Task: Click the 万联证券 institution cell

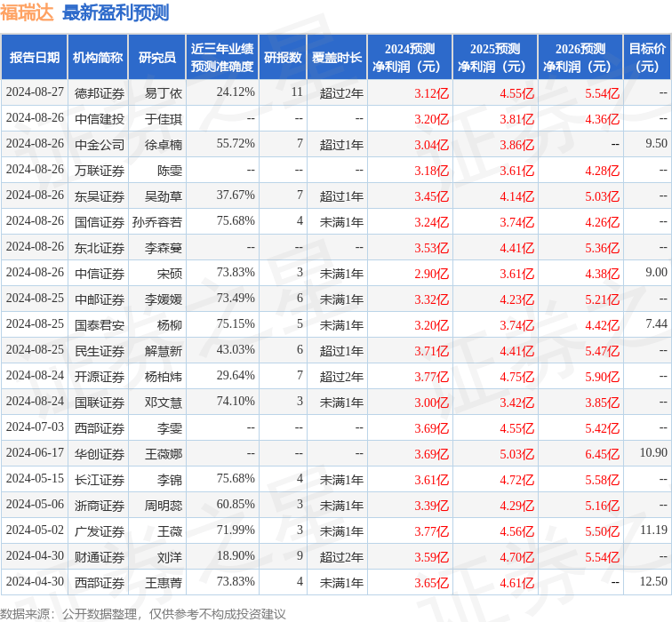Action: click(x=100, y=171)
